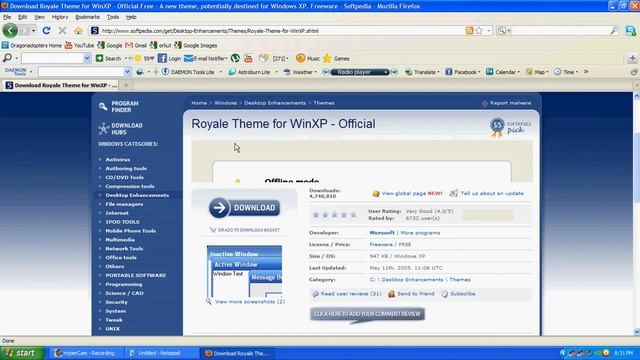Screen dimensions: 640x360
Task: Click Send to friend link
Action: [x=416, y=293]
